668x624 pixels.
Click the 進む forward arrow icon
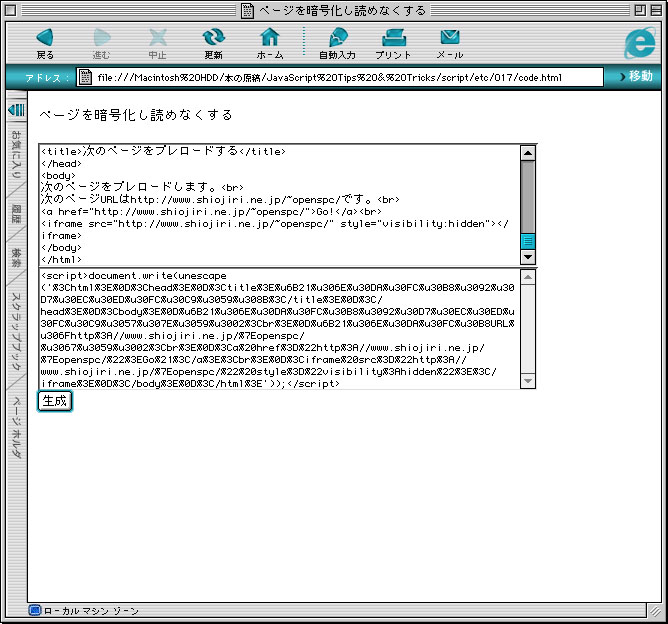point(101,37)
